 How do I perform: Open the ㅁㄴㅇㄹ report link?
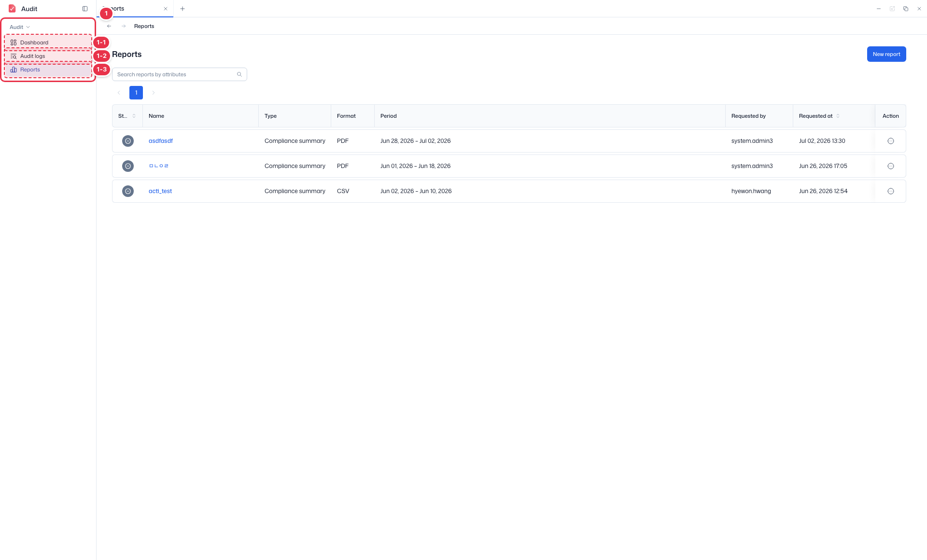[159, 166]
